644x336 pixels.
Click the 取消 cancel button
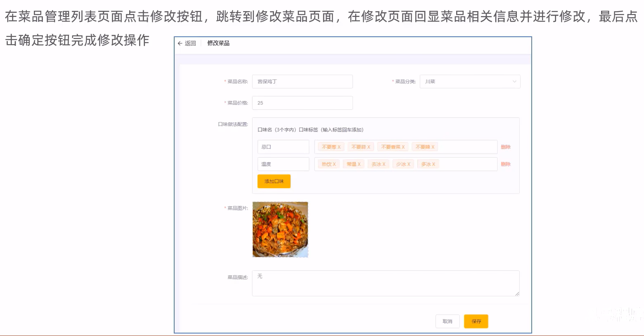click(x=447, y=321)
